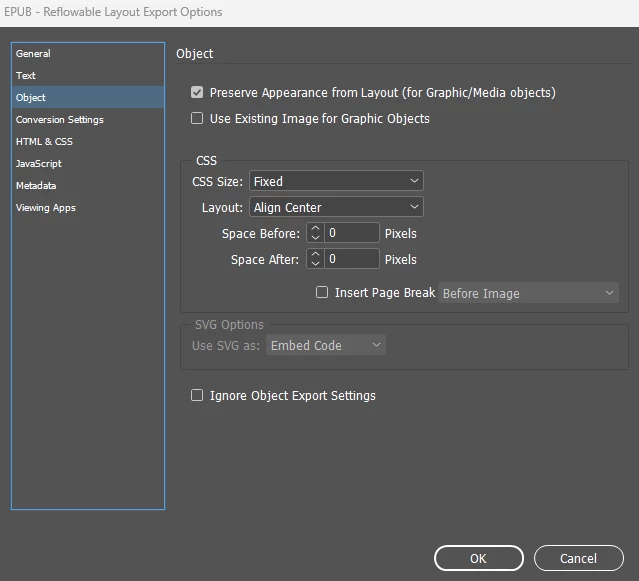639x581 pixels.
Task: Open the Use SVG as dropdown
Action: click(326, 345)
